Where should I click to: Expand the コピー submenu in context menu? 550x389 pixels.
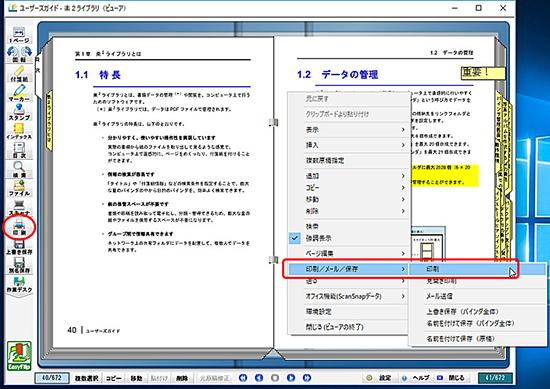point(349,188)
